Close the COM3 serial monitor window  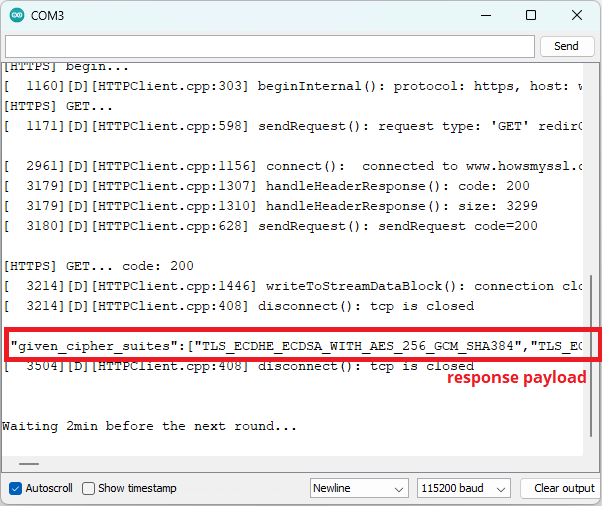coord(577,15)
